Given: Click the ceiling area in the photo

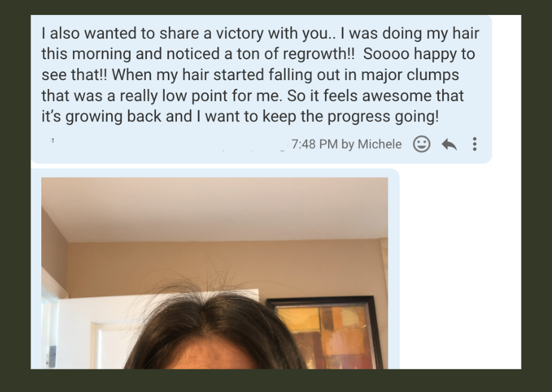Looking at the screenshot, I should (214, 208).
